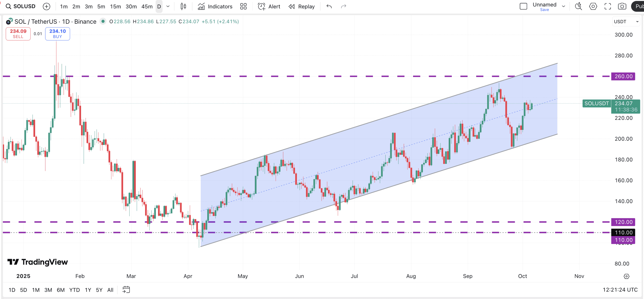Click the undo arrow icon

(x=329, y=7)
